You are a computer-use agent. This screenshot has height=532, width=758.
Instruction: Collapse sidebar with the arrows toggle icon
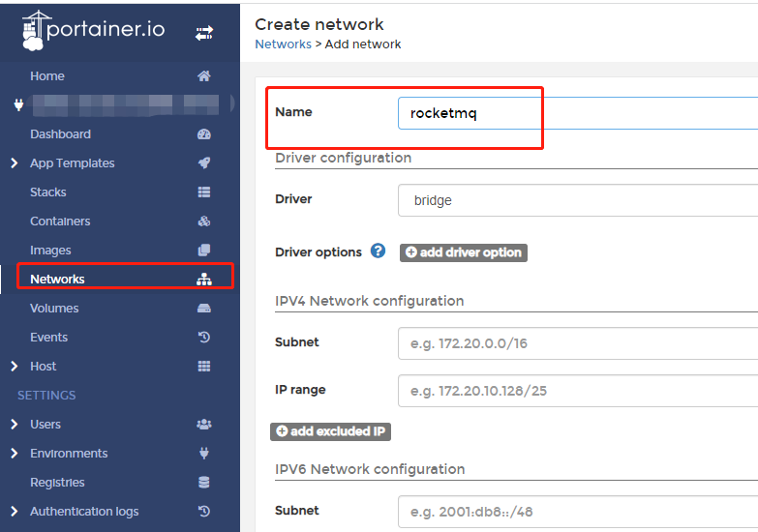click(x=204, y=33)
